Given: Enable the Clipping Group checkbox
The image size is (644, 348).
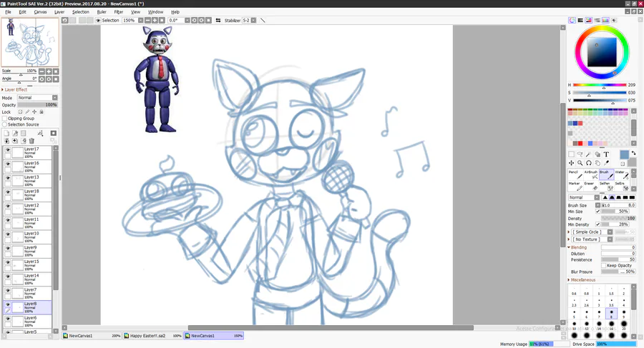Looking at the screenshot, I should 5,118.
